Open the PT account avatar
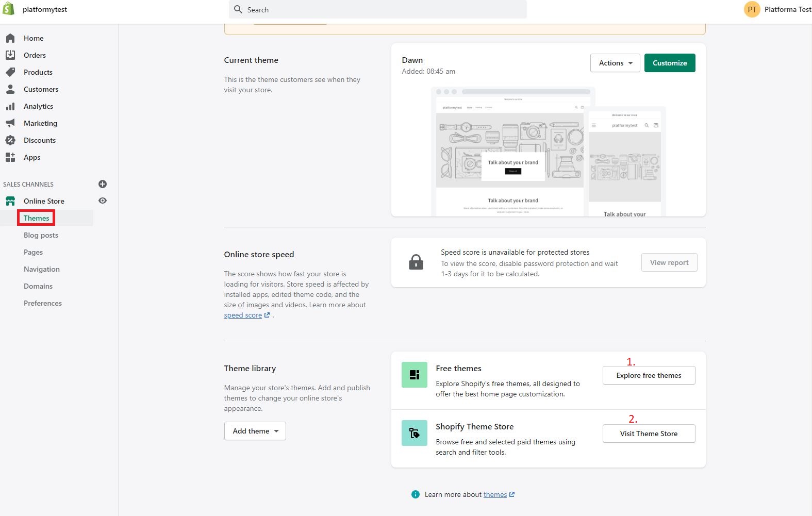This screenshot has width=812, height=516. point(752,9)
